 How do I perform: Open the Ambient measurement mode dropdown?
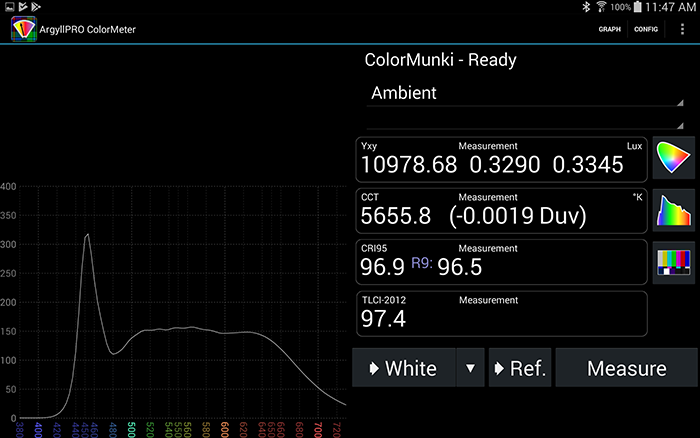[x=527, y=93]
